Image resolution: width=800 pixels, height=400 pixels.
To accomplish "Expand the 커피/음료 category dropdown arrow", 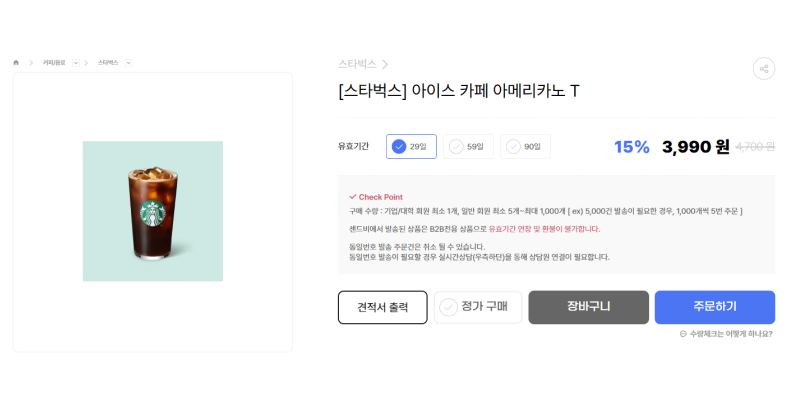I will pyautogui.click(x=75, y=63).
